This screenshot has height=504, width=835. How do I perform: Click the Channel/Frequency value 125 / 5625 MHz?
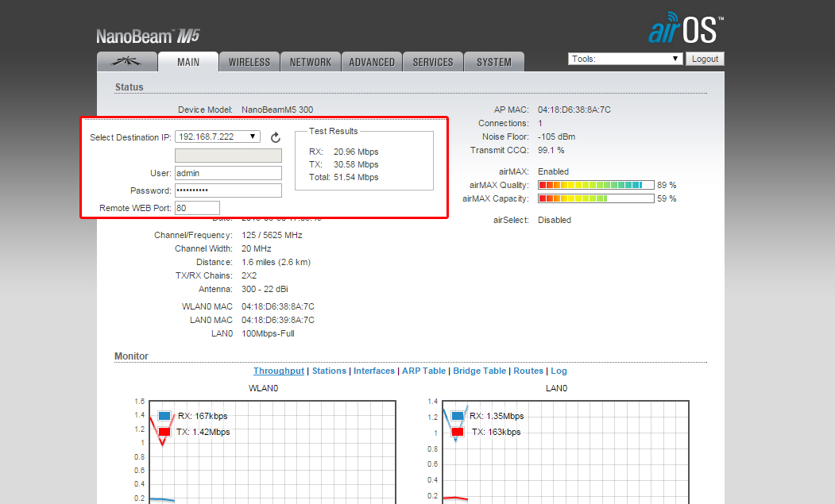(272, 235)
